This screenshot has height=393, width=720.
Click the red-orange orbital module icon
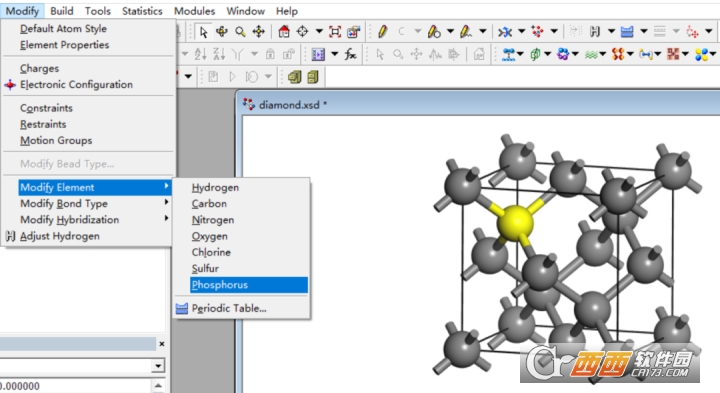(618, 55)
